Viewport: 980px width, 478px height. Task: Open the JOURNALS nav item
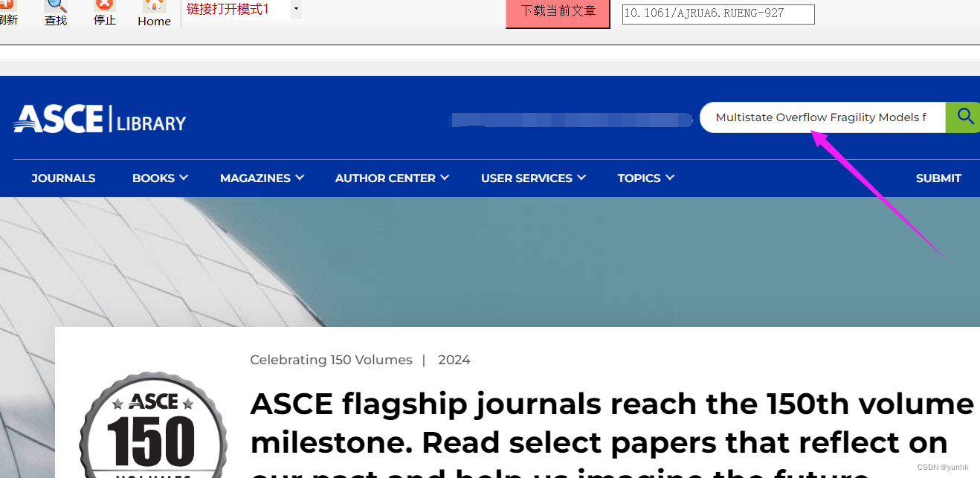pyautogui.click(x=63, y=178)
